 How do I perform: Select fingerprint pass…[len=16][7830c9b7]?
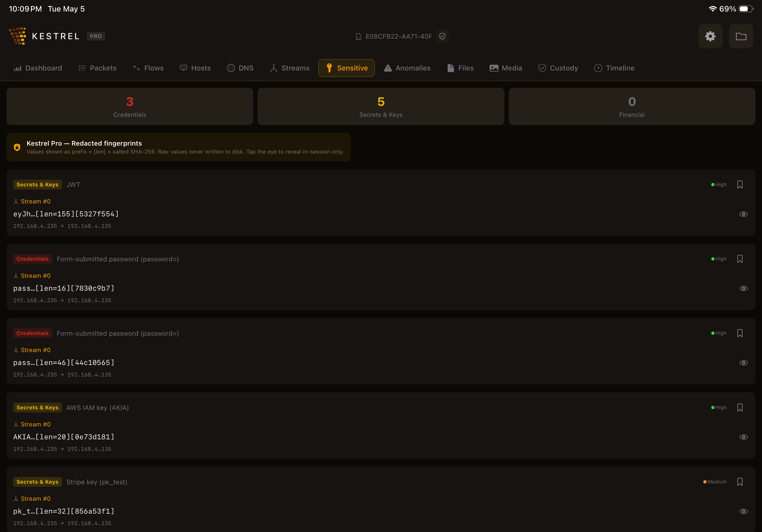pos(64,288)
